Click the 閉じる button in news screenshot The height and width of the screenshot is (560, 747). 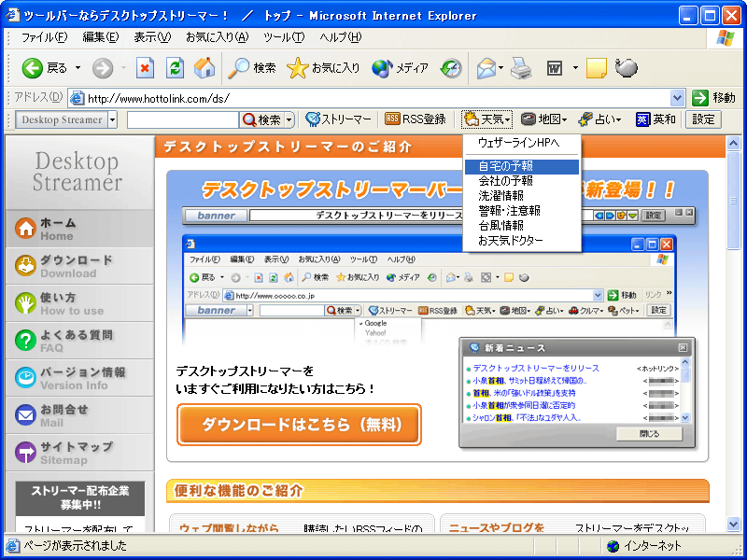coord(649,434)
